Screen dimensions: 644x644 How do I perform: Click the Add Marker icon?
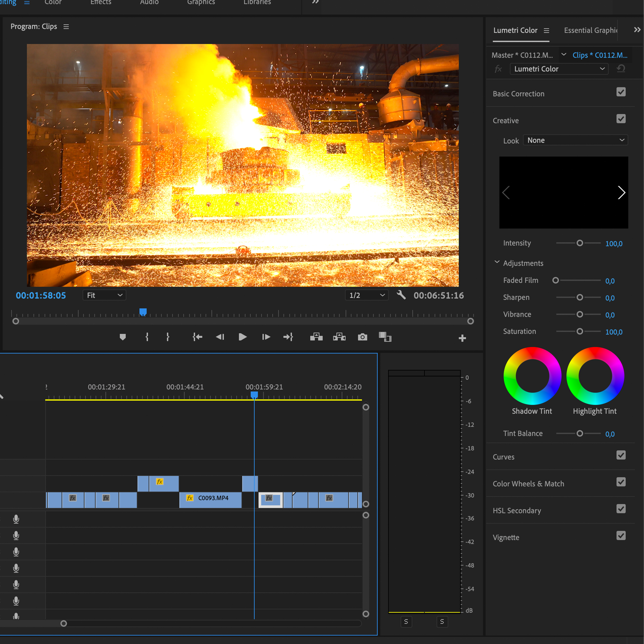[123, 337]
